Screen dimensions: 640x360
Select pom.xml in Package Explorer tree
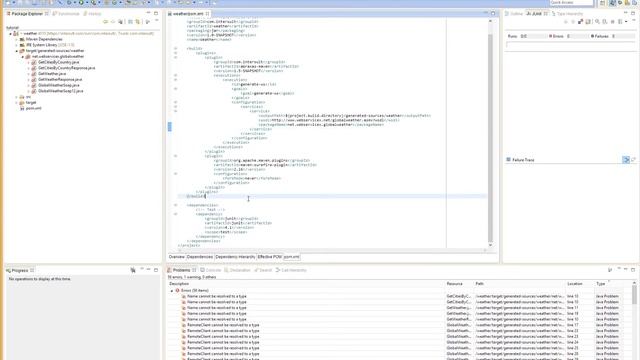pos(33,109)
